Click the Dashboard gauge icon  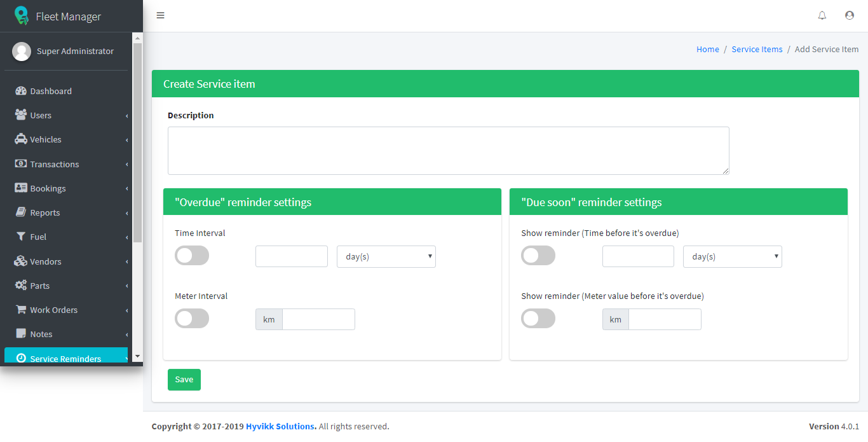(21, 91)
